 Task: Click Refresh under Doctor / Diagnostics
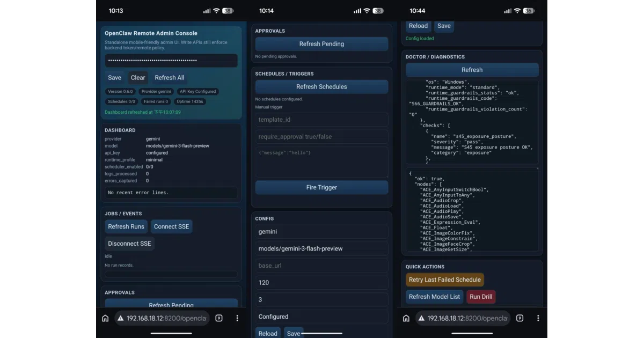click(472, 70)
